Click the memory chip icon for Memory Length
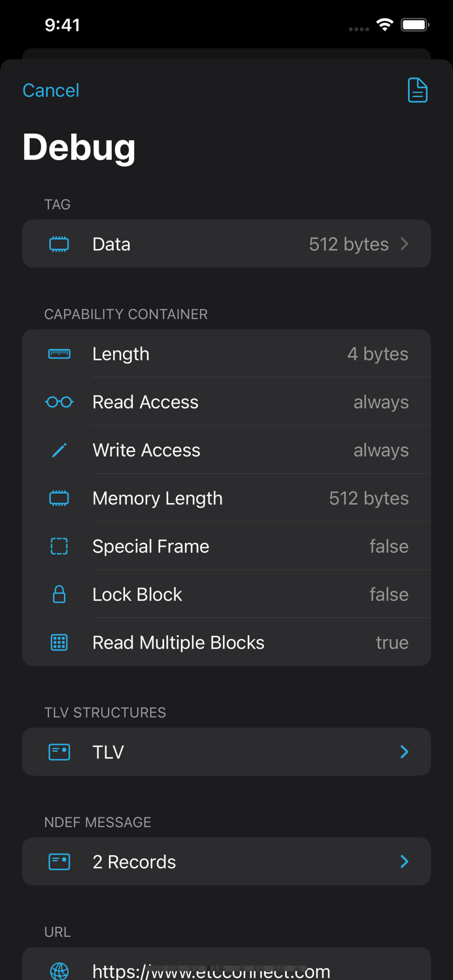Screen dimensions: 453x980 pos(59,498)
